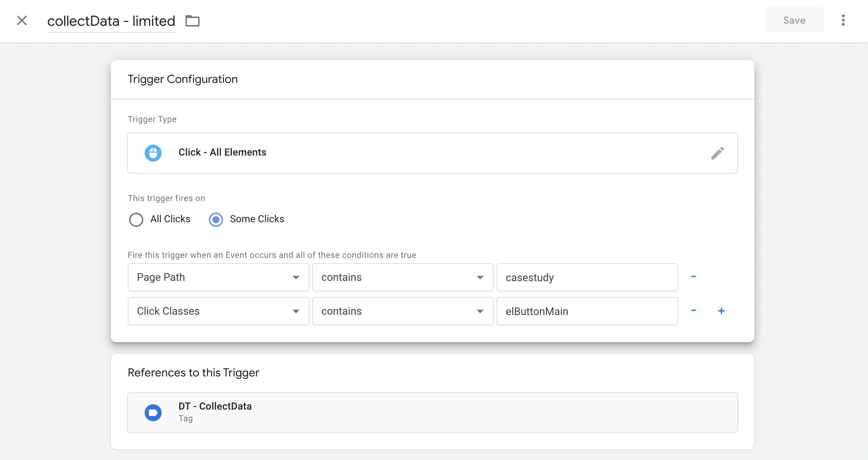The image size is (868, 460).
Task: Expand the Click Classes dropdown selector
Action: click(296, 311)
